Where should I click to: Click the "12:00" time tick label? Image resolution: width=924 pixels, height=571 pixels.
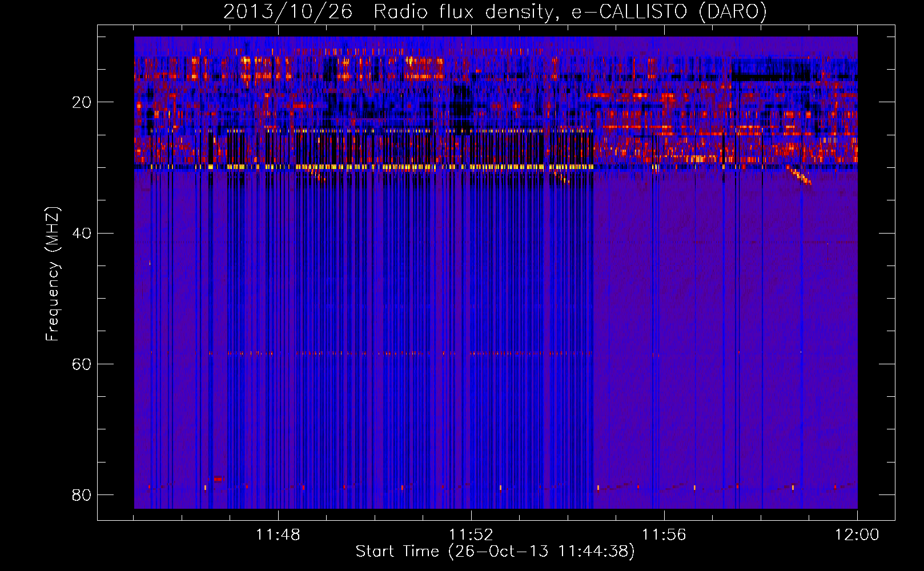point(857,535)
